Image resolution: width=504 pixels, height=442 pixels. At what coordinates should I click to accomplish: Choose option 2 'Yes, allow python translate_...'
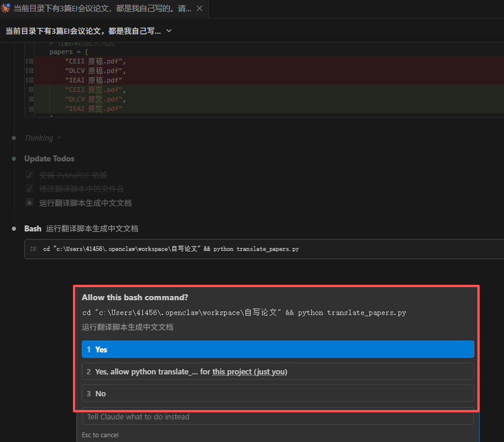tap(278, 371)
